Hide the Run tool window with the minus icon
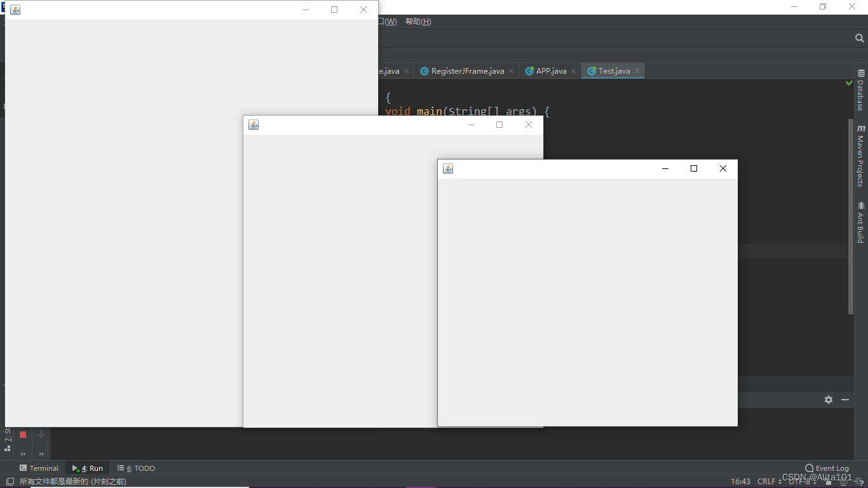The image size is (868, 488). pos(845,400)
